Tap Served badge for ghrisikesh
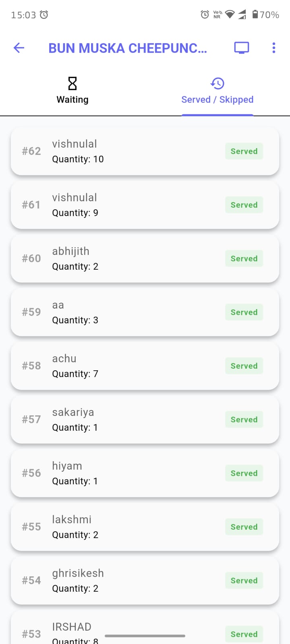290x644 pixels. (x=244, y=580)
